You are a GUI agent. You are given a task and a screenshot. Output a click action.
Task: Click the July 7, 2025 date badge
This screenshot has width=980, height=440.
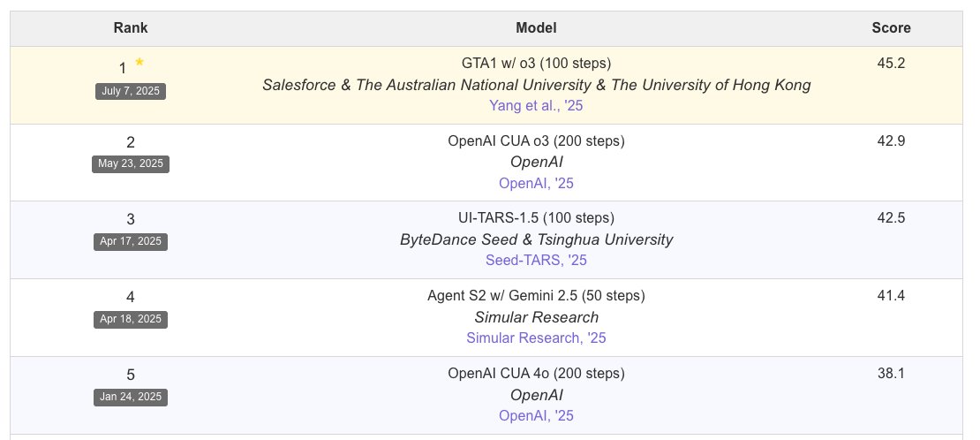pos(131,91)
